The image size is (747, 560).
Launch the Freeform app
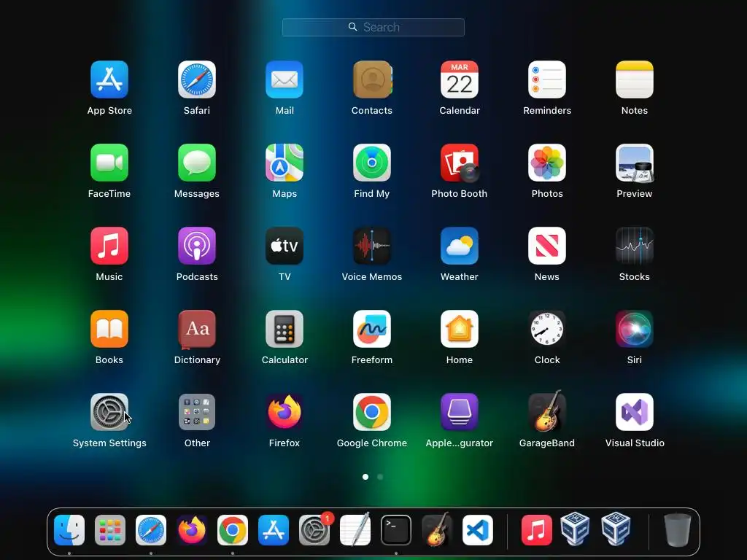pos(372,329)
